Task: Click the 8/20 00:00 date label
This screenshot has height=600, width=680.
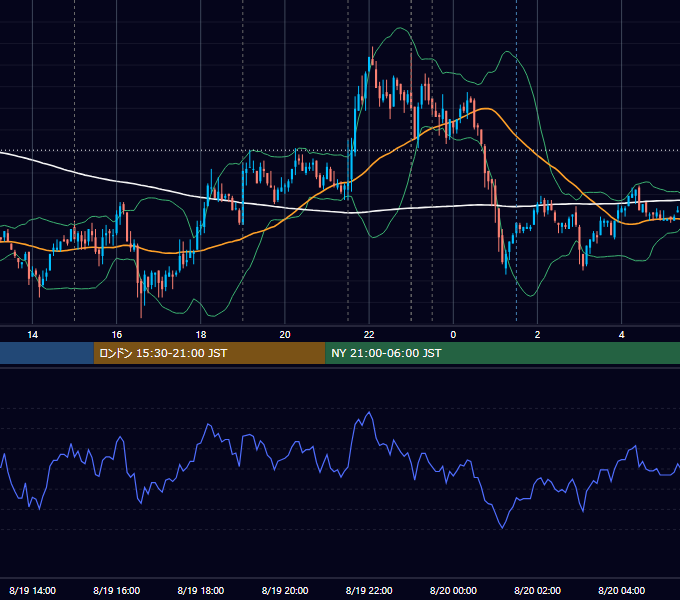Action: click(x=453, y=590)
